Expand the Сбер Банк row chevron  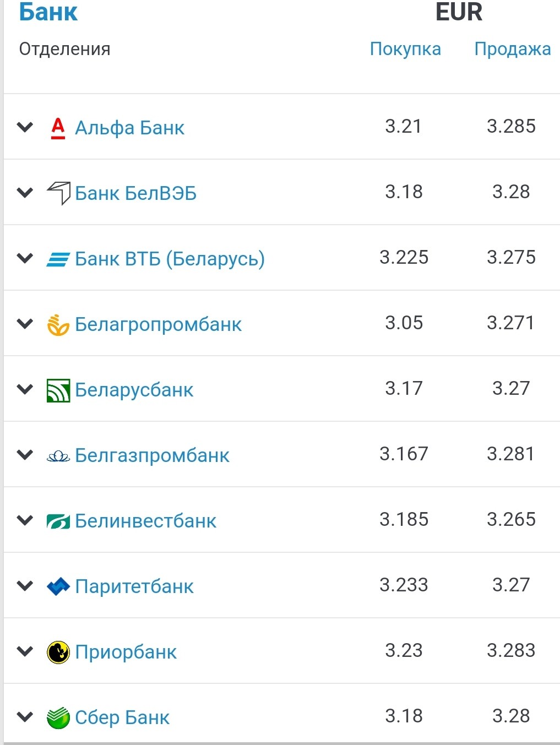pyautogui.click(x=25, y=717)
